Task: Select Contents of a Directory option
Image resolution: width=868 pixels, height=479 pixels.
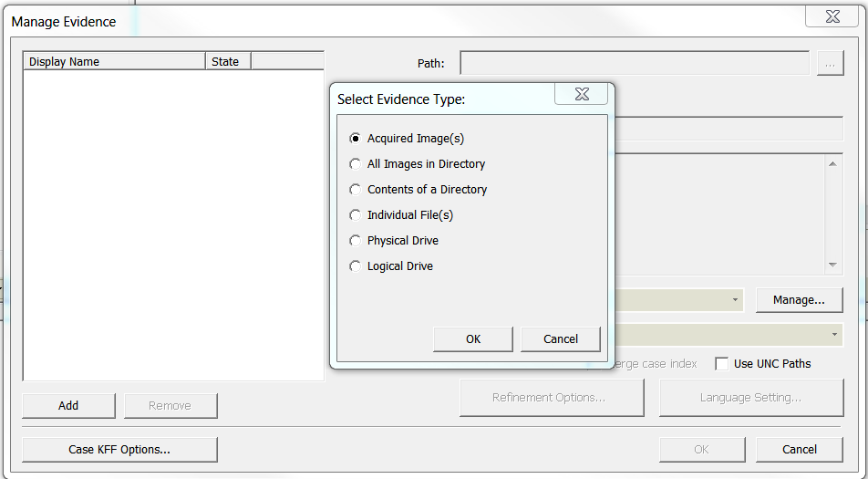Action: [x=355, y=190]
